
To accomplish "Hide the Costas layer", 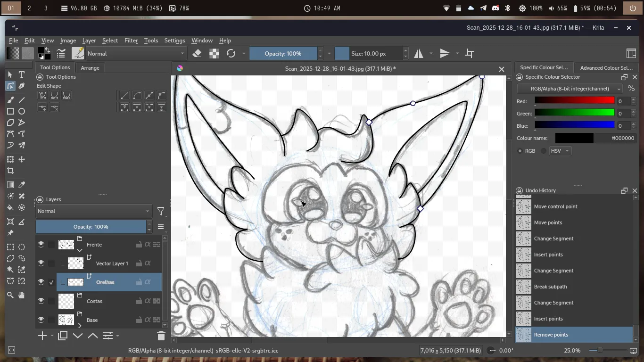I will 41,301.
